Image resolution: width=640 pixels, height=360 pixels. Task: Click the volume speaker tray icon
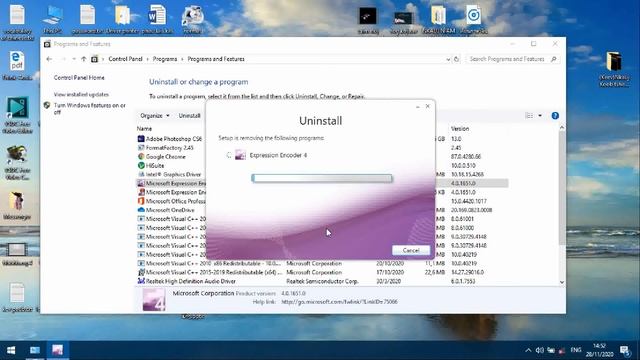540,350
